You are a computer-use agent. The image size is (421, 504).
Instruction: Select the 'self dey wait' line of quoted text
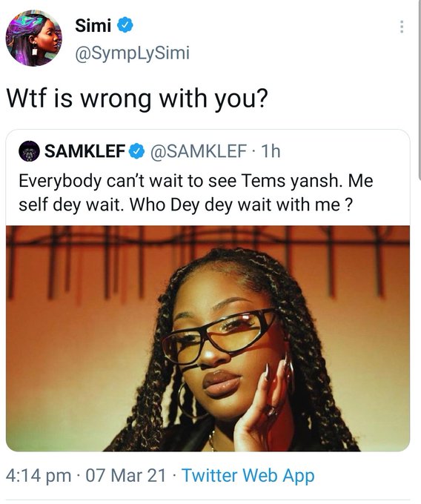point(185,205)
